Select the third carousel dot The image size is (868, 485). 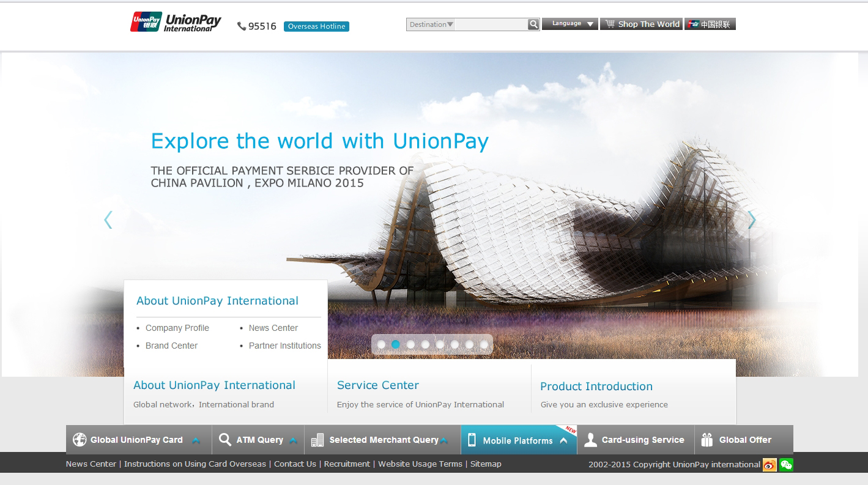click(410, 344)
